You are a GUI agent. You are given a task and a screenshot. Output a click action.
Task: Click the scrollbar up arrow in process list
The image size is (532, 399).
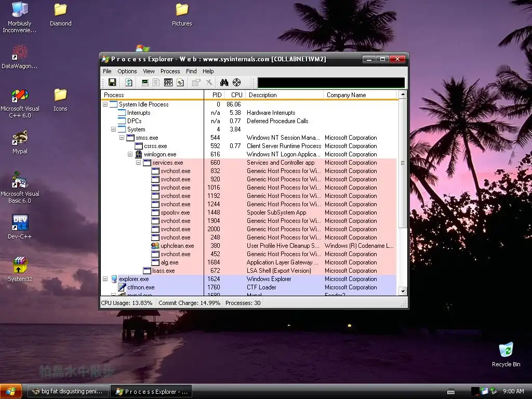point(403,95)
